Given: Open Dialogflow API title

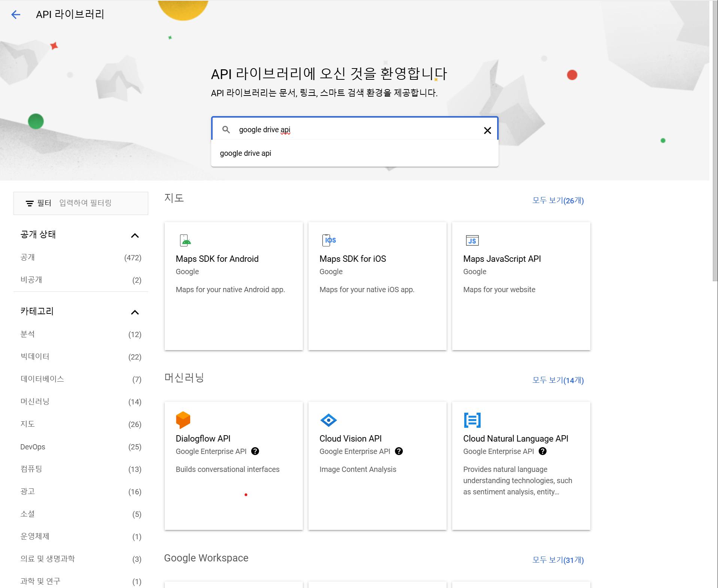Looking at the screenshot, I should click(x=203, y=439).
